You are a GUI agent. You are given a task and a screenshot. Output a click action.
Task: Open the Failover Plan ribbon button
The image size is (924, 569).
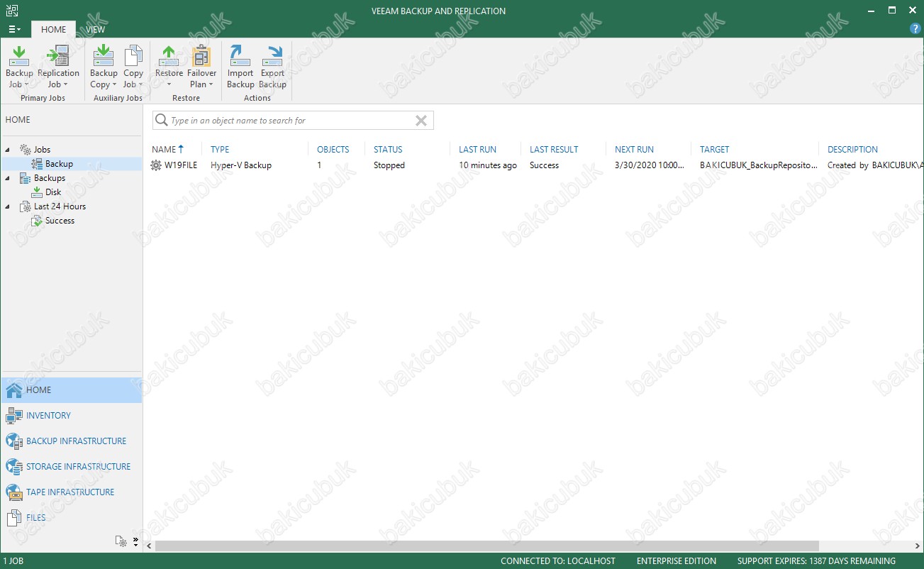click(x=201, y=67)
